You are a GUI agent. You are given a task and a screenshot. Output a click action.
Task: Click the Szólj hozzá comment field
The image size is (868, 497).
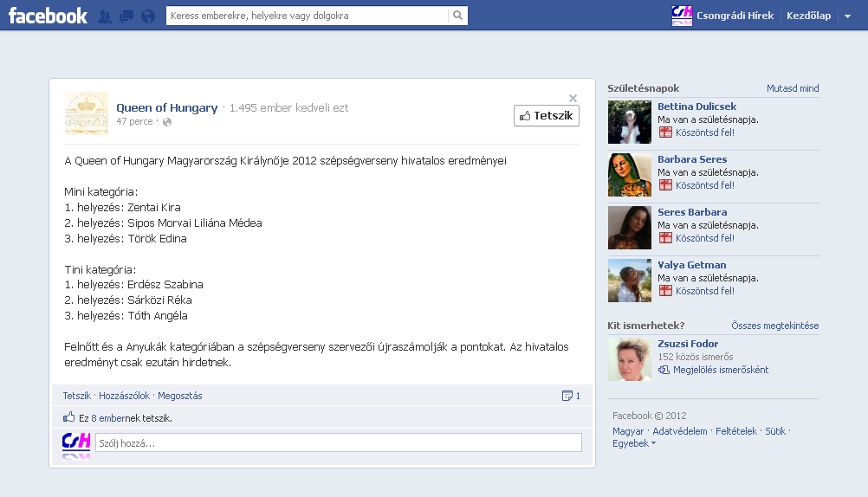point(338,442)
